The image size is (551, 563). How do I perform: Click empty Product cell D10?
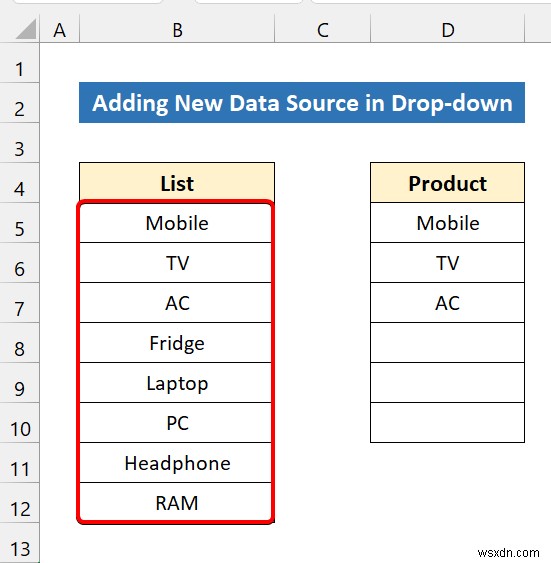point(448,423)
